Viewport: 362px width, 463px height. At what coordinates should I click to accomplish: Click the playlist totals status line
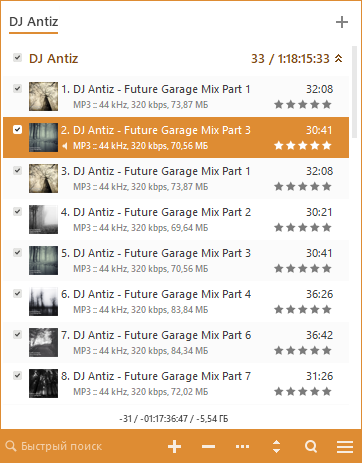pyautogui.click(x=174, y=419)
